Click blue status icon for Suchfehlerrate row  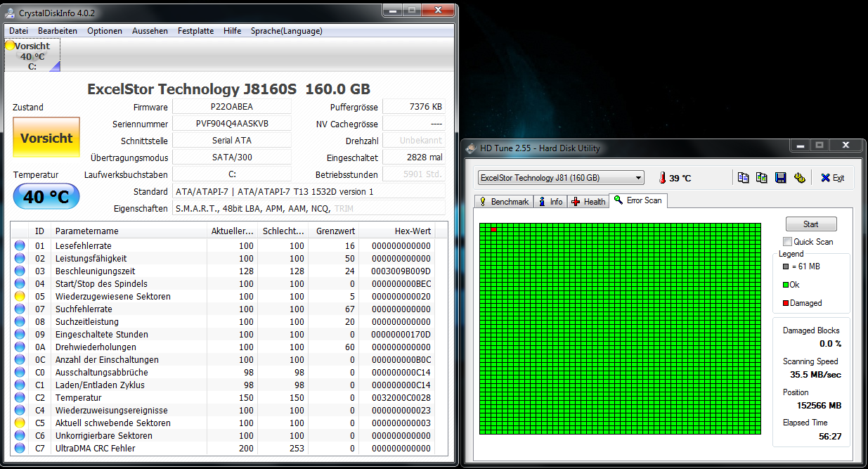pyautogui.click(x=20, y=309)
